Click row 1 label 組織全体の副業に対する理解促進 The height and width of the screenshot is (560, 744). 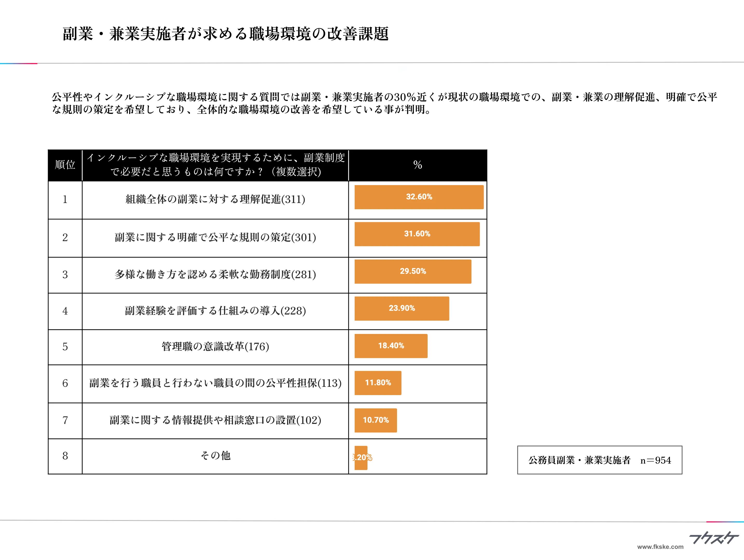[215, 198]
